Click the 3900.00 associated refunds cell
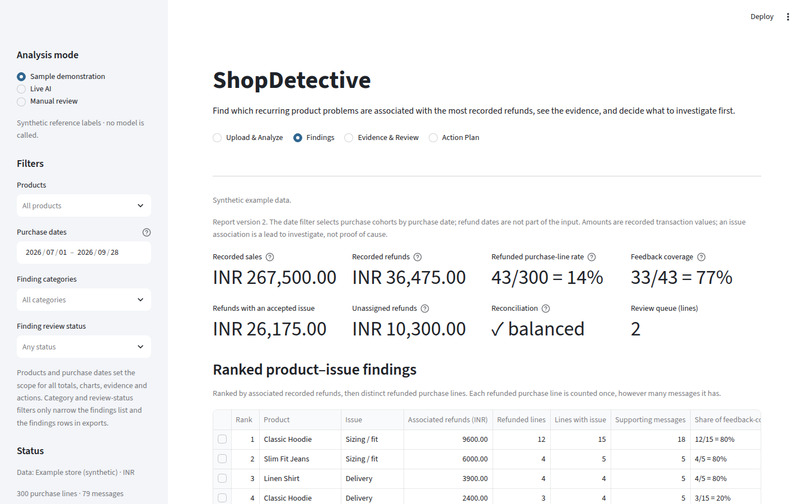 click(x=448, y=478)
